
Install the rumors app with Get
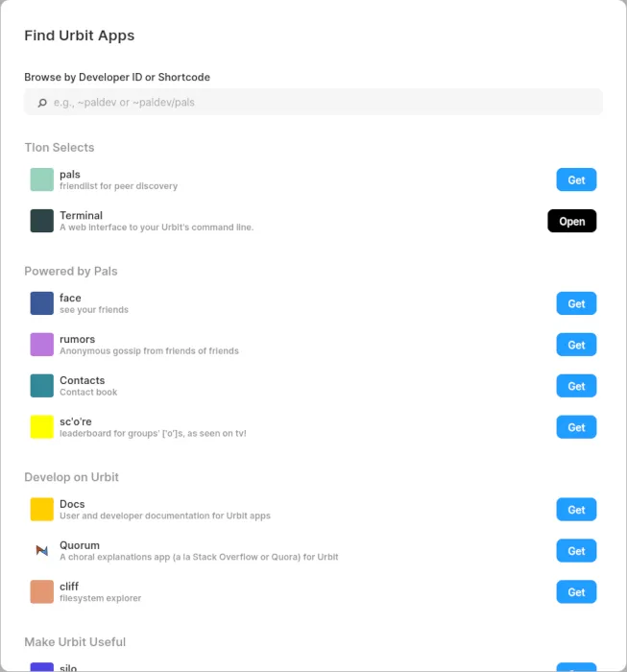click(x=576, y=345)
